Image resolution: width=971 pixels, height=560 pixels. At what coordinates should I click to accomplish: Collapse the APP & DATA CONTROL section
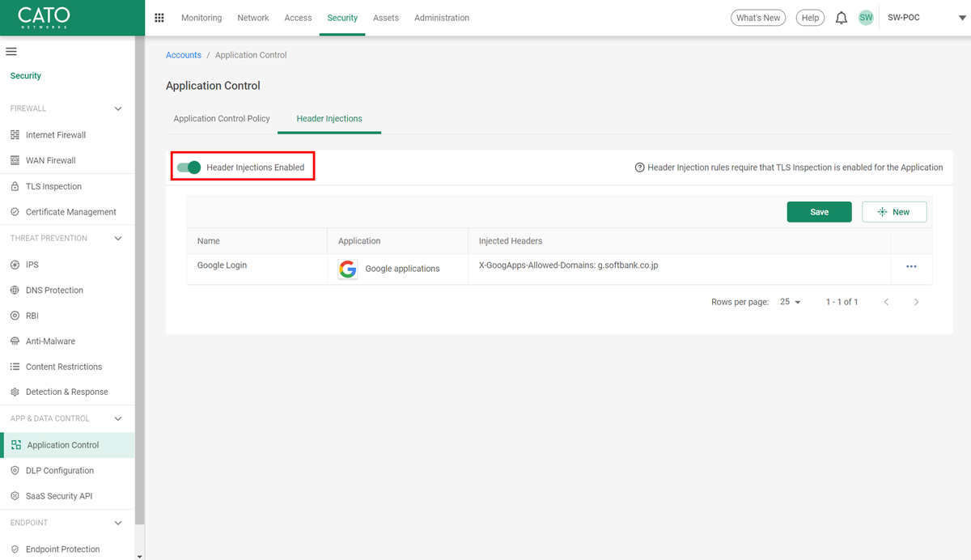[118, 418]
